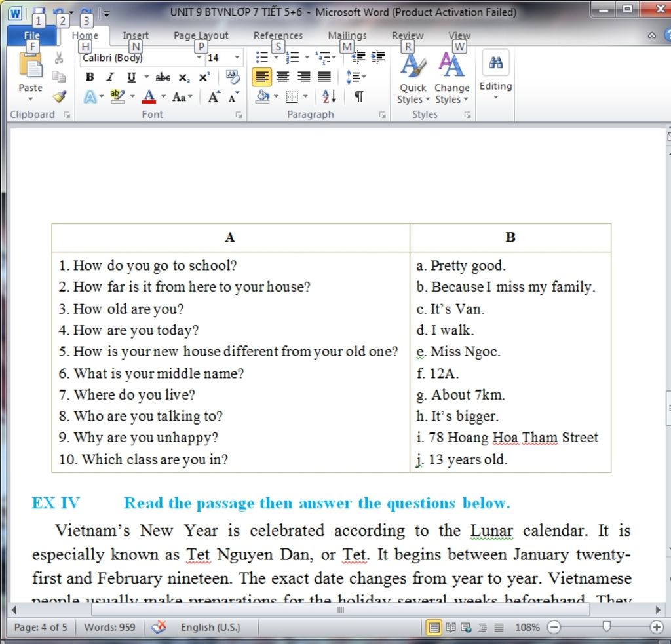Toggle Bold formatting
Viewport: 671px width, 644px height.
click(x=90, y=77)
